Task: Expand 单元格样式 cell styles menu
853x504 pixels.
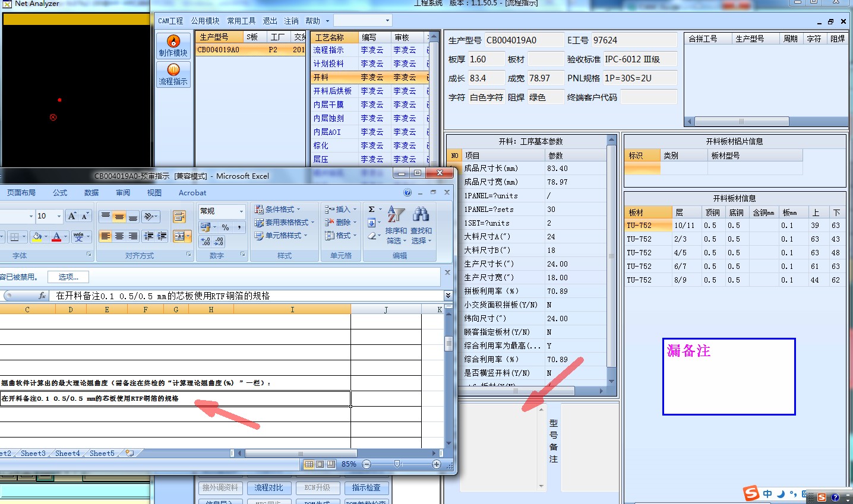Action: 280,236
